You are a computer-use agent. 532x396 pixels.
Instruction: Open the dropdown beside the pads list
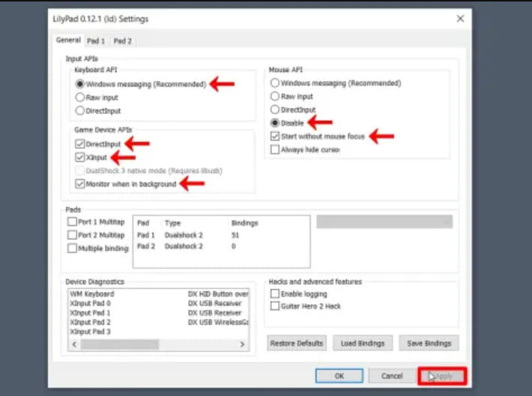[384, 222]
